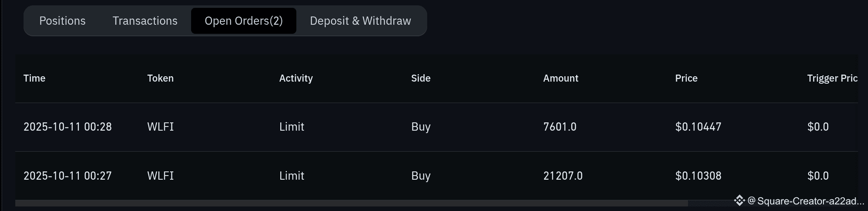Click the 7601.0 amount cell

pyautogui.click(x=560, y=127)
